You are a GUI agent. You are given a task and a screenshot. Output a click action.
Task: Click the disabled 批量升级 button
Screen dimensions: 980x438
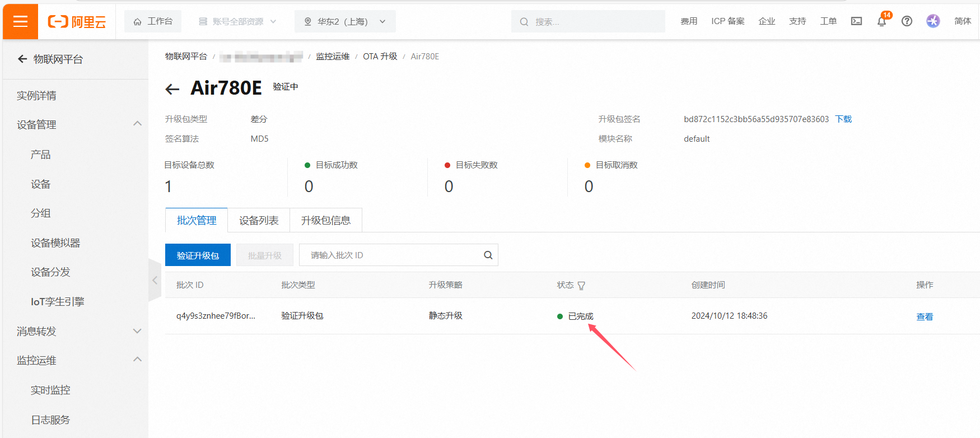click(x=264, y=255)
